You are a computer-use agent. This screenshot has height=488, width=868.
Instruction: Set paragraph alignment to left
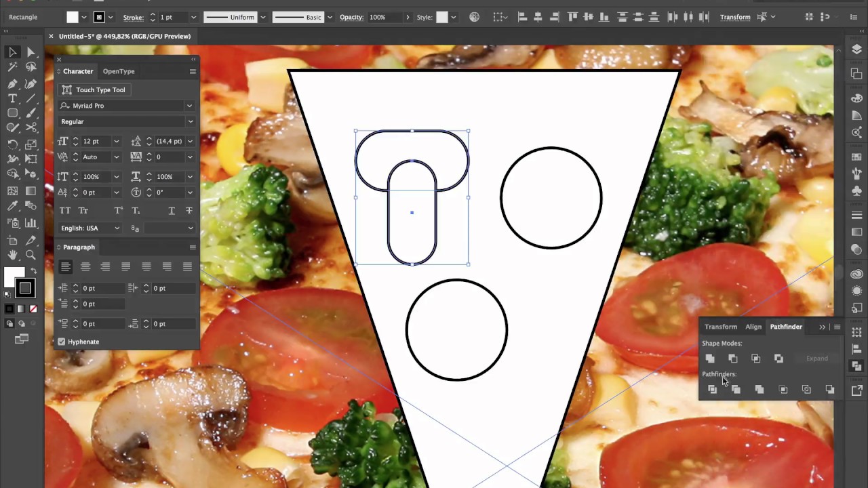pos(66,267)
